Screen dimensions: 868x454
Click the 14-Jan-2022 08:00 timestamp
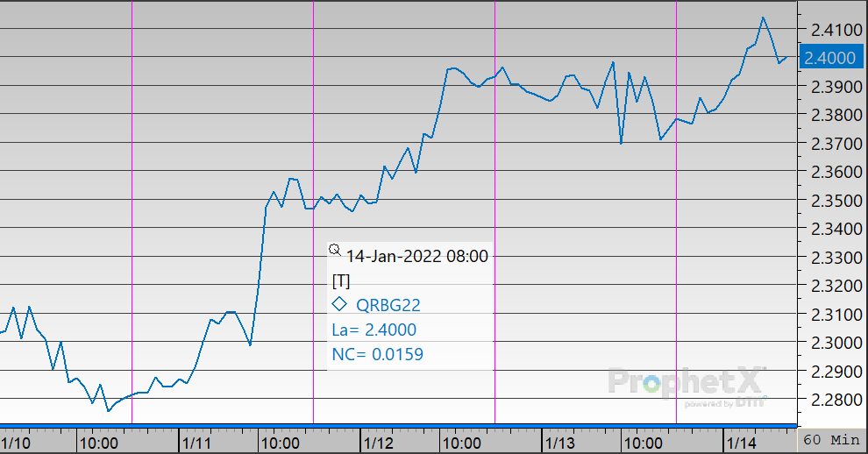[x=416, y=256]
